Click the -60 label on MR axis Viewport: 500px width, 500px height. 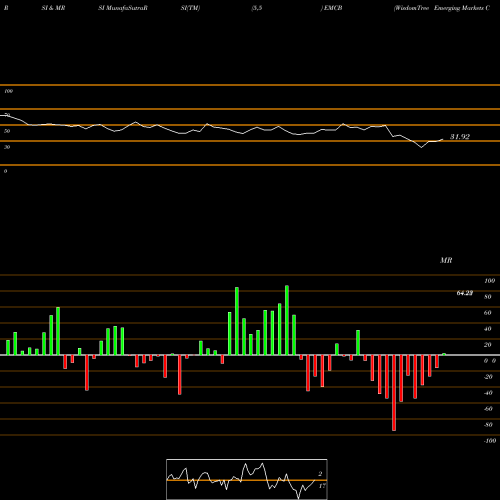(488, 409)
